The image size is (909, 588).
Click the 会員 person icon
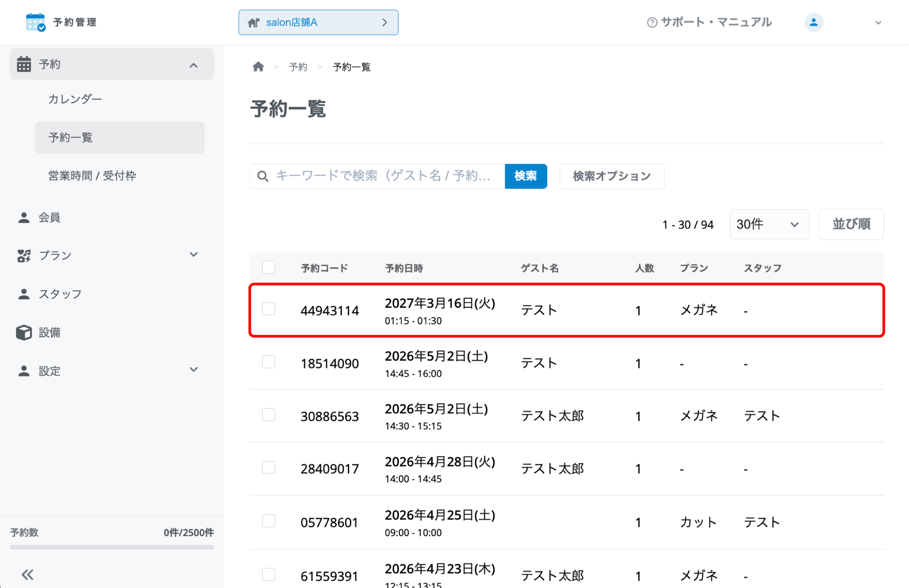(24, 218)
